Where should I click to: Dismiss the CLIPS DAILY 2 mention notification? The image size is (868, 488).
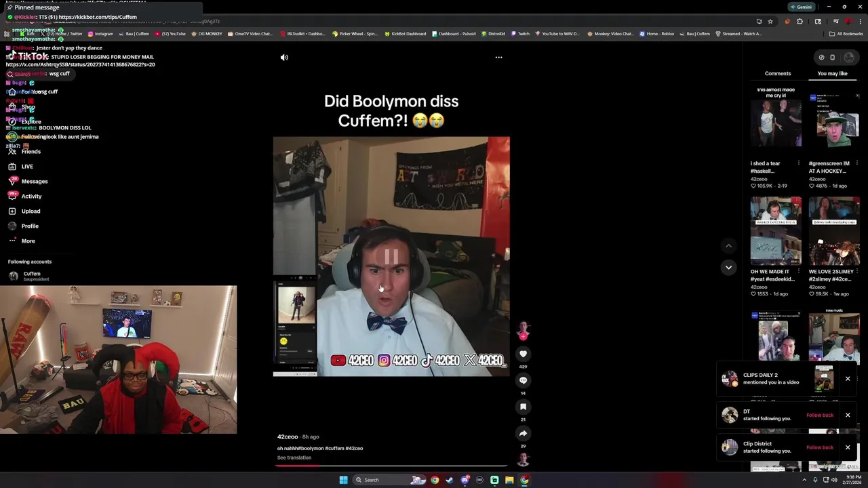tap(848, 378)
